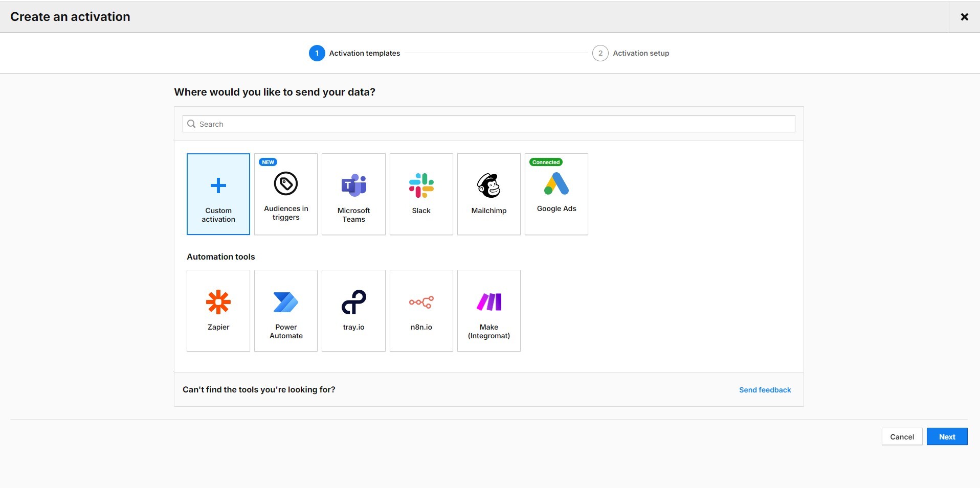
Task: Select the connected Google Ads integration
Action: (x=556, y=194)
